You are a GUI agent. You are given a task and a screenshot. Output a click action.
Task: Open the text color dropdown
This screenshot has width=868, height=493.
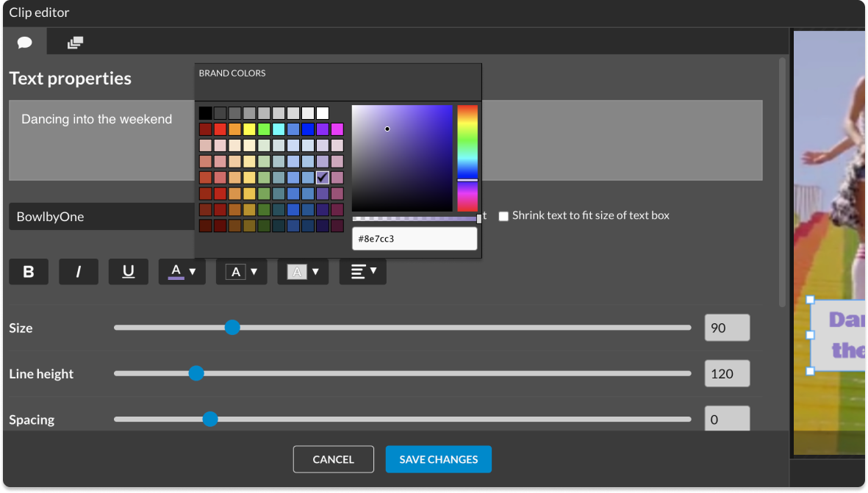182,272
